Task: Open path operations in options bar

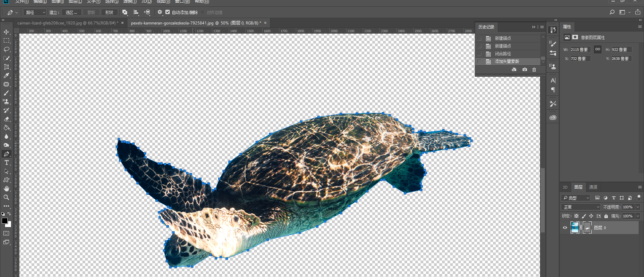Action: 125,12
